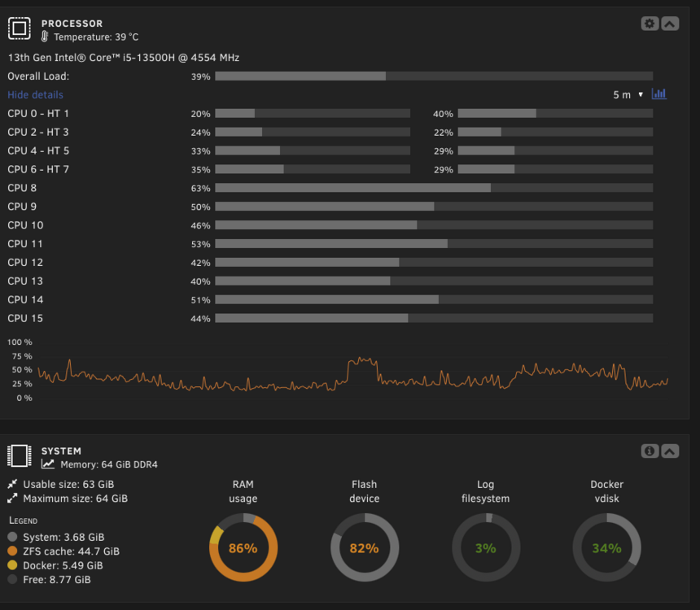The height and width of the screenshot is (610, 700).
Task: Open the 5 m time range dropdown
Action: (x=628, y=94)
